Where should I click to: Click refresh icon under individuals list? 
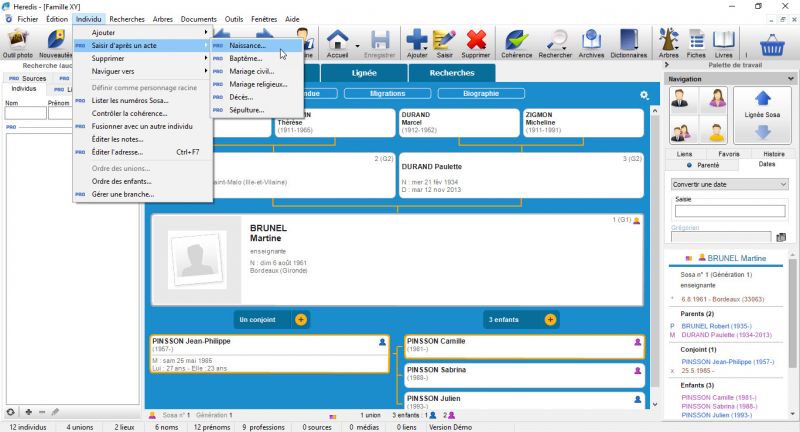(10, 412)
